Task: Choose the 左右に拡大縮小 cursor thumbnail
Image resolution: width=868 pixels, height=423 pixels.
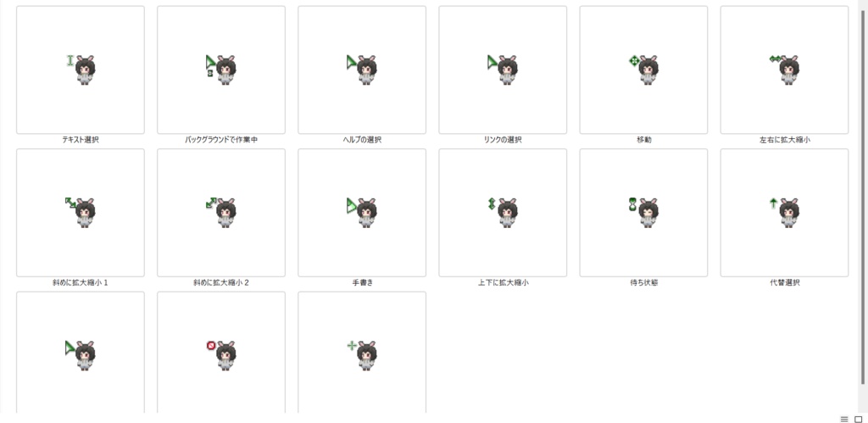Action: coord(784,70)
